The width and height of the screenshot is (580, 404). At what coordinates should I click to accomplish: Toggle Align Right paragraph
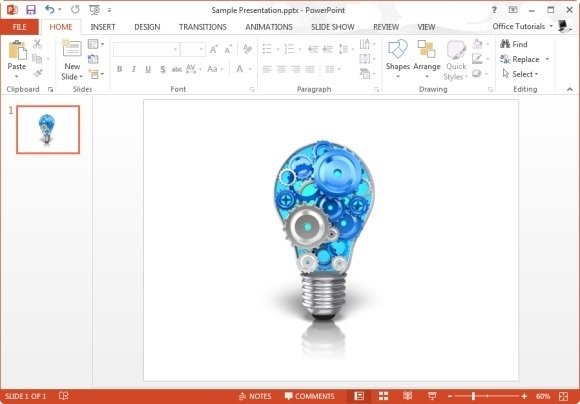tap(296, 69)
